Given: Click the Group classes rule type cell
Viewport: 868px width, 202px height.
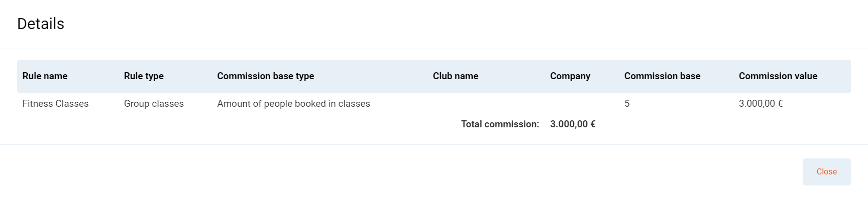Looking at the screenshot, I should pyautogui.click(x=154, y=104).
